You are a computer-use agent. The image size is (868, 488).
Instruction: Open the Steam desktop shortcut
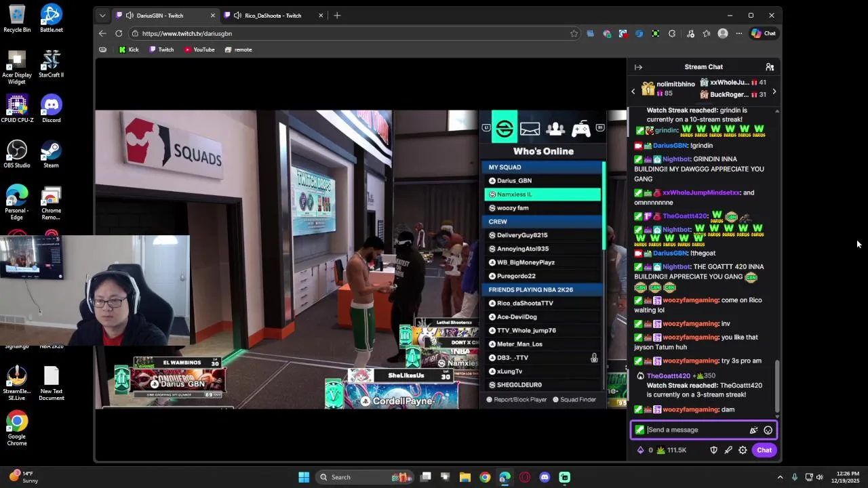[52, 154]
